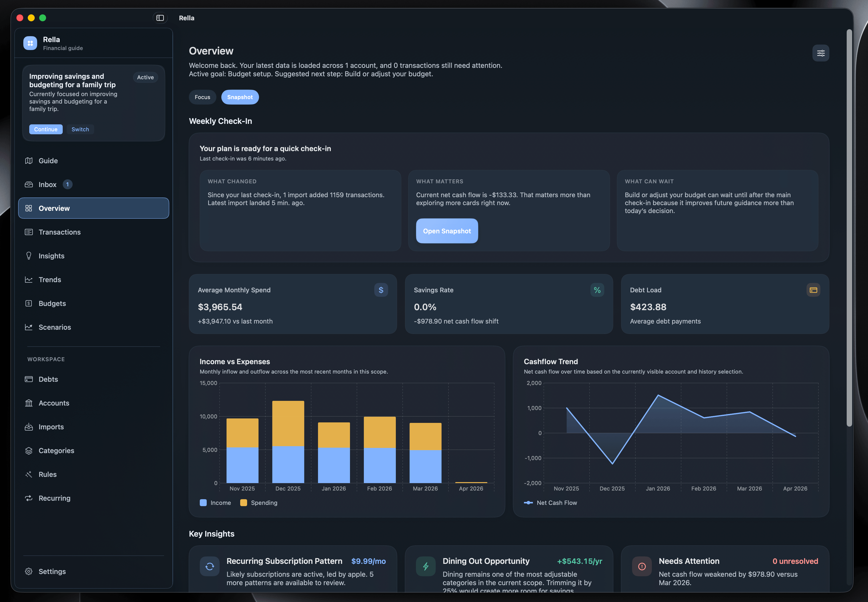Click the main vertical scrollbar
Viewport: 868px width, 602px height.
[x=849, y=228]
